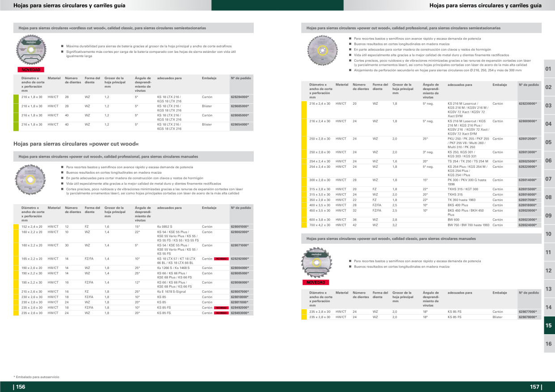Viewport: 555px width, 392px height.
Task: Pick order number 628220000*
Action: tap(528, 167)
